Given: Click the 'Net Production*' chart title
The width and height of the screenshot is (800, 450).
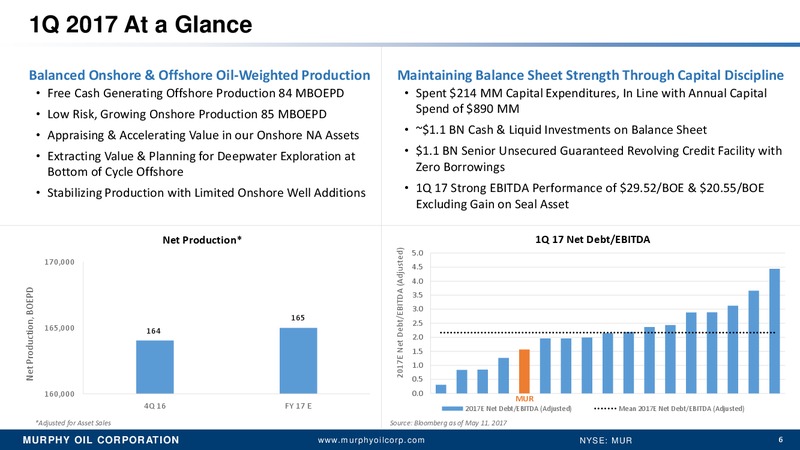Looking at the screenshot, I should tap(202, 240).
